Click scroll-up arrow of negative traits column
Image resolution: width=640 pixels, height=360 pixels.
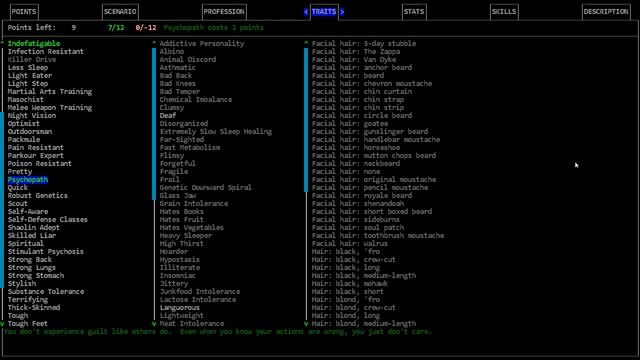pos(154,42)
